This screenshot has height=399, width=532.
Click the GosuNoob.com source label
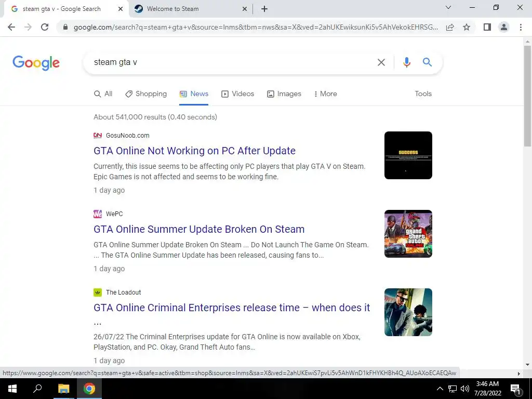[x=128, y=136]
